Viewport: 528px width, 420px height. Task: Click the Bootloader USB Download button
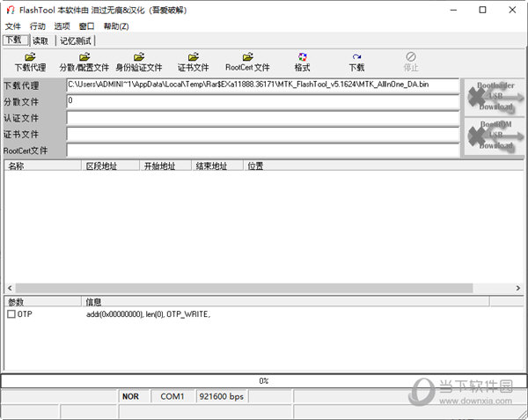(x=495, y=98)
